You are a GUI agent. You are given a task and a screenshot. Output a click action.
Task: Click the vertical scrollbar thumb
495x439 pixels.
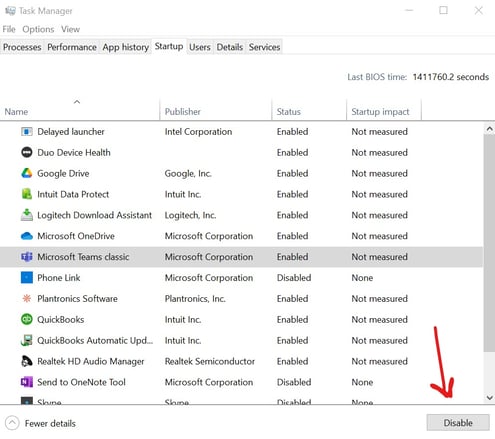tap(489, 243)
